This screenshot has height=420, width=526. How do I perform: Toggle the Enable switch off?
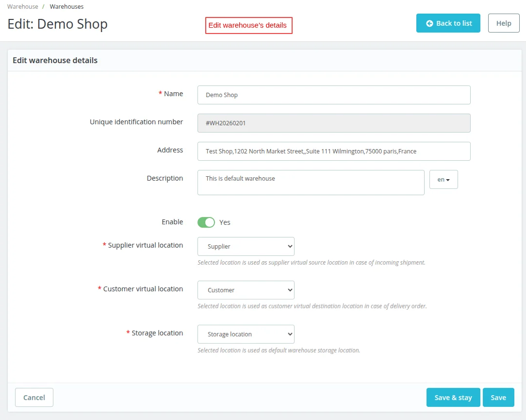pyautogui.click(x=206, y=222)
